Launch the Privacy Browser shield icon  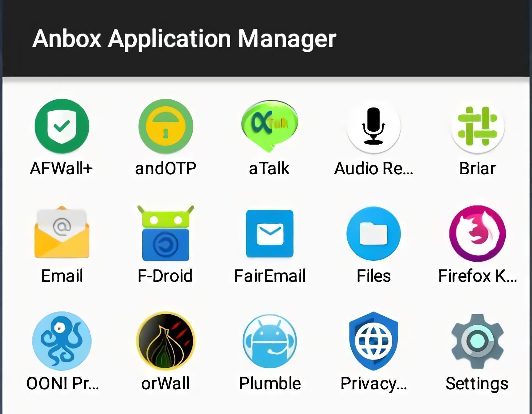click(373, 341)
